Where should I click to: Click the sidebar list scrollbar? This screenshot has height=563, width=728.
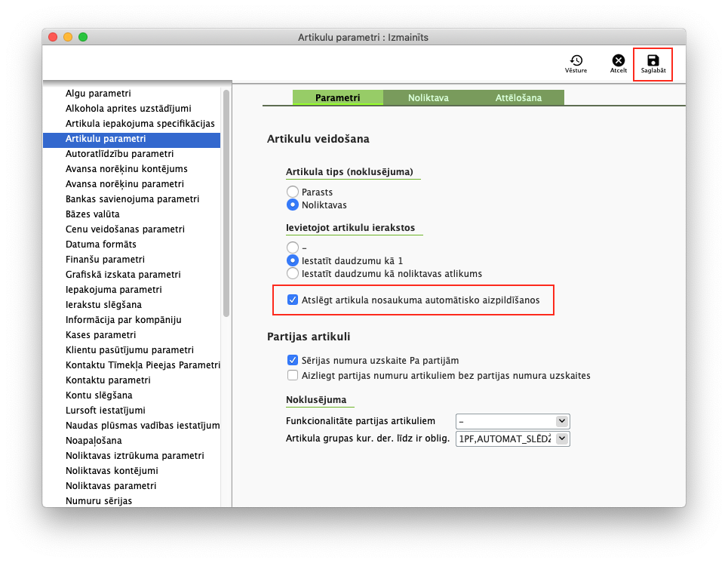coord(226,204)
